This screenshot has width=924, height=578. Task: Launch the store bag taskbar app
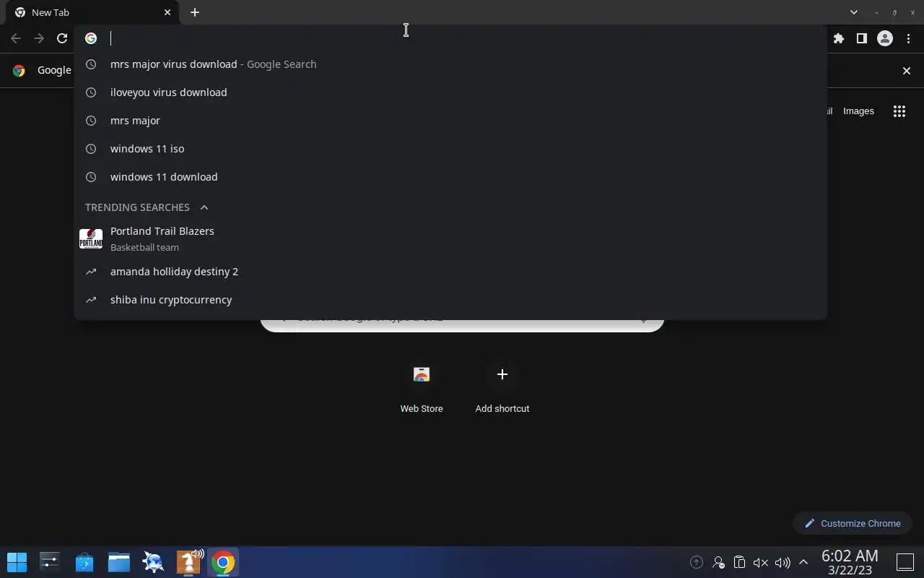click(x=84, y=561)
